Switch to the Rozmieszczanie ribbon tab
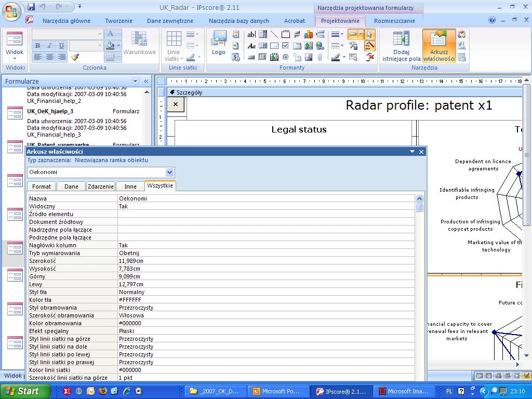 point(394,21)
